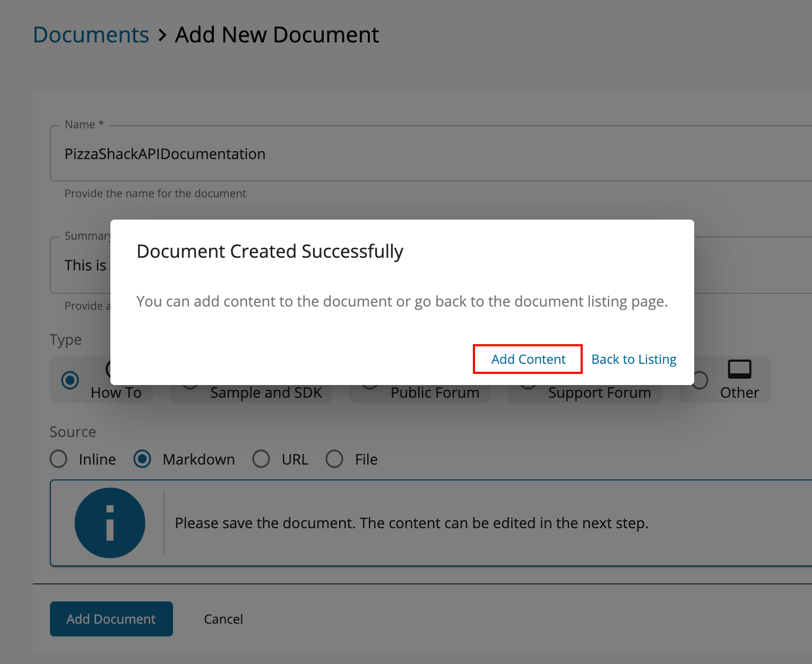Choose Inline as the source
The width and height of the screenshot is (812, 664).
[58, 459]
